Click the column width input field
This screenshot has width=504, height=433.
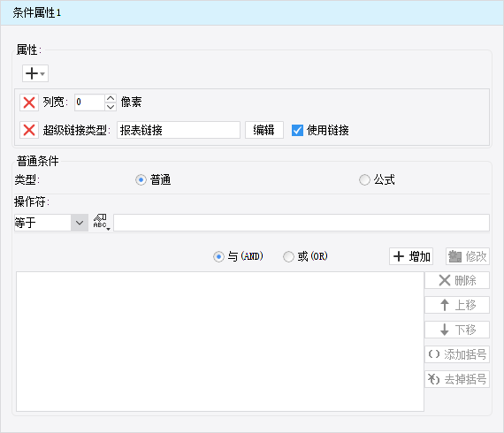[x=89, y=103]
